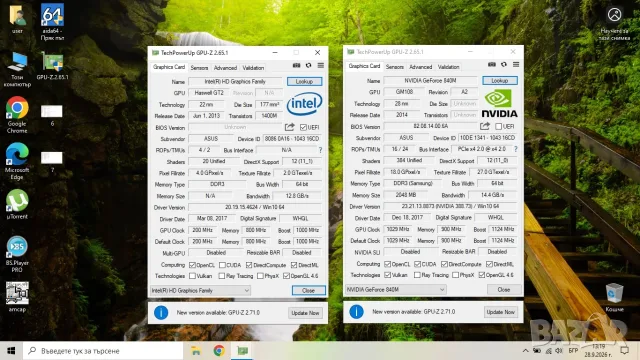Open Google Chrome desktop shortcut
This screenshot has width=640, height=360.
pyautogui.click(x=17, y=115)
